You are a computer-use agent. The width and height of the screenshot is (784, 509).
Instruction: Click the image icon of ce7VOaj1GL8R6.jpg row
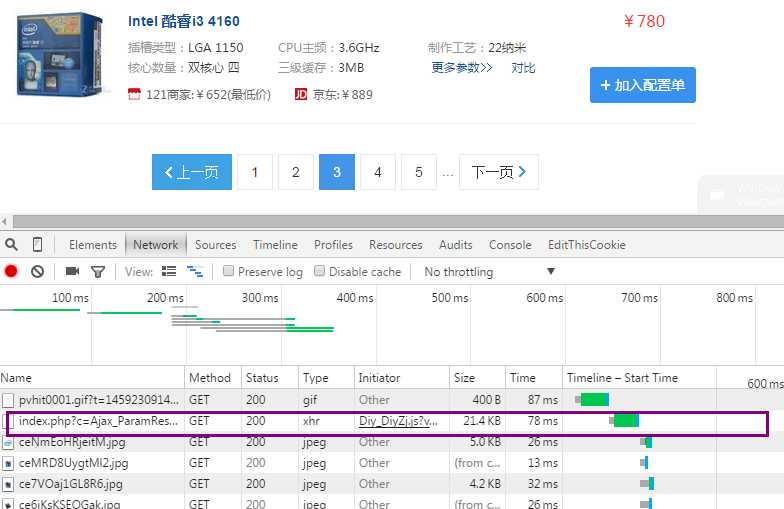pyautogui.click(x=8, y=484)
